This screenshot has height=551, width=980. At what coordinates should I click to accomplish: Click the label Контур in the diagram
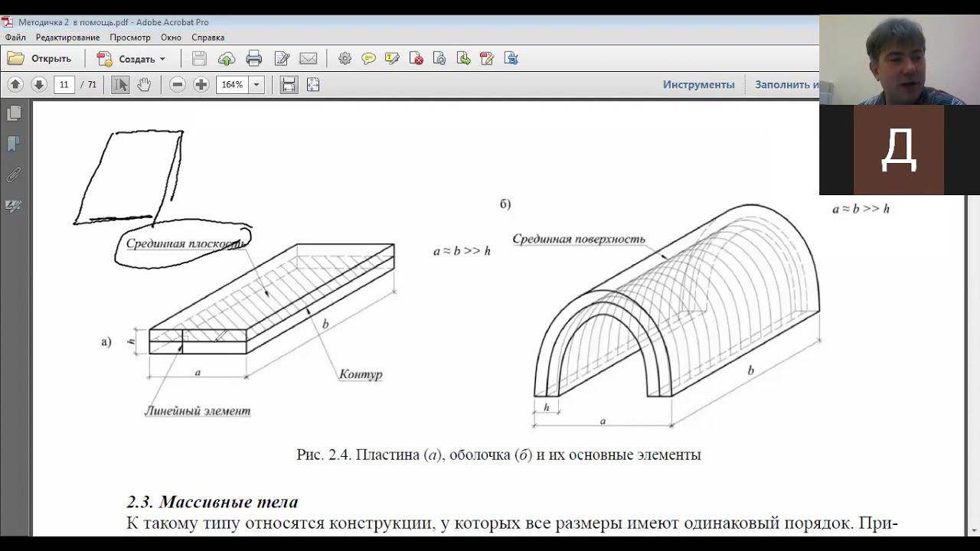361,374
